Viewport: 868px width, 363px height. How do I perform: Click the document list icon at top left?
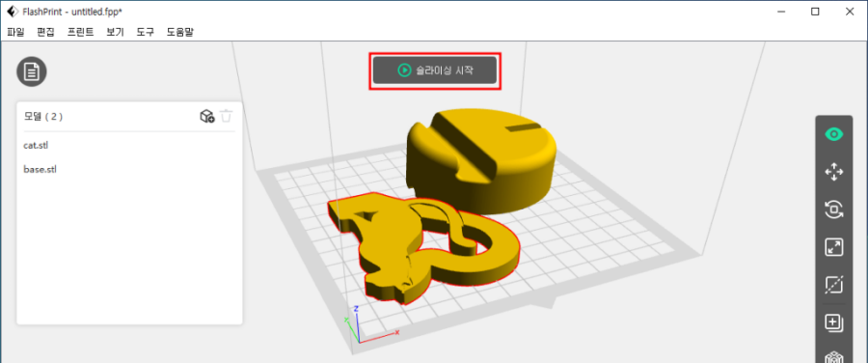pyautogui.click(x=32, y=71)
